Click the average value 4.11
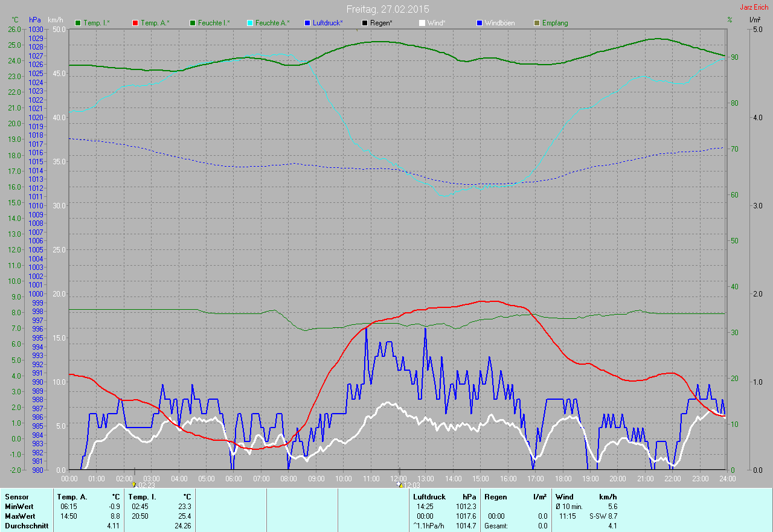 [114, 526]
